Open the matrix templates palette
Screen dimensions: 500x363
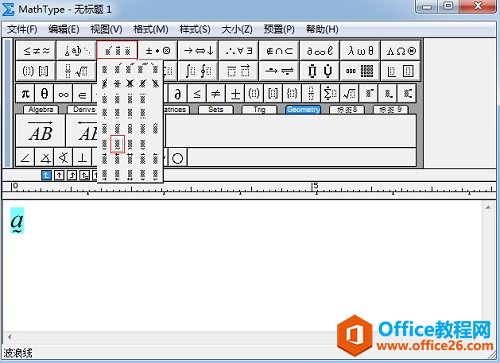[360, 71]
